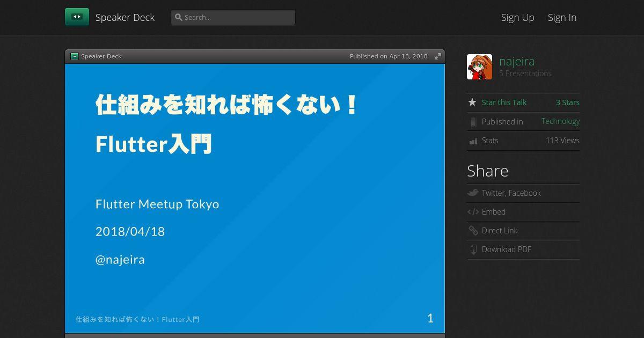Click the 2018/04/18 date on the slide
644x338 pixels.
click(x=130, y=232)
